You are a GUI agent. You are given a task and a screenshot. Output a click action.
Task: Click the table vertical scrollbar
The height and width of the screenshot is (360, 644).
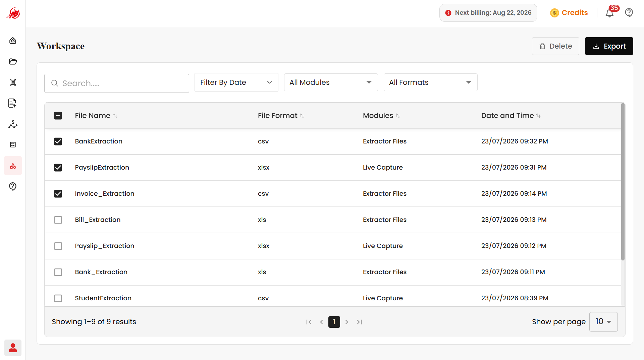coord(623,182)
